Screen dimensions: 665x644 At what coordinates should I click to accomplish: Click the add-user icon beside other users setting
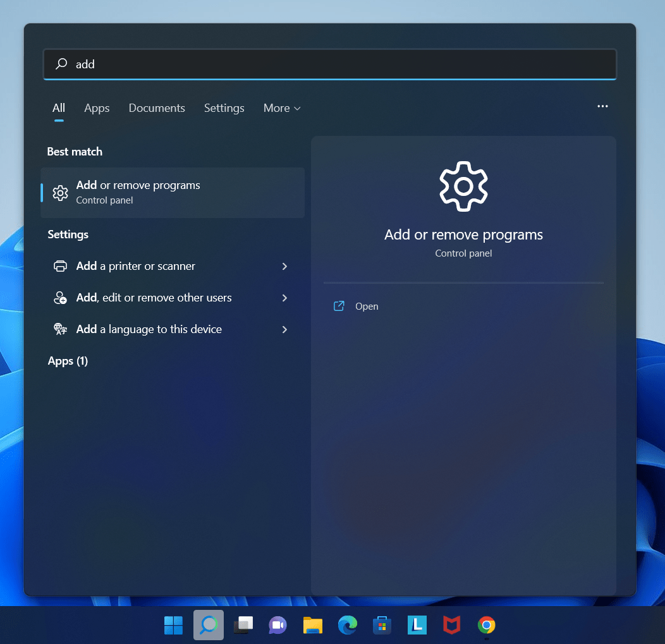click(60, 298)
